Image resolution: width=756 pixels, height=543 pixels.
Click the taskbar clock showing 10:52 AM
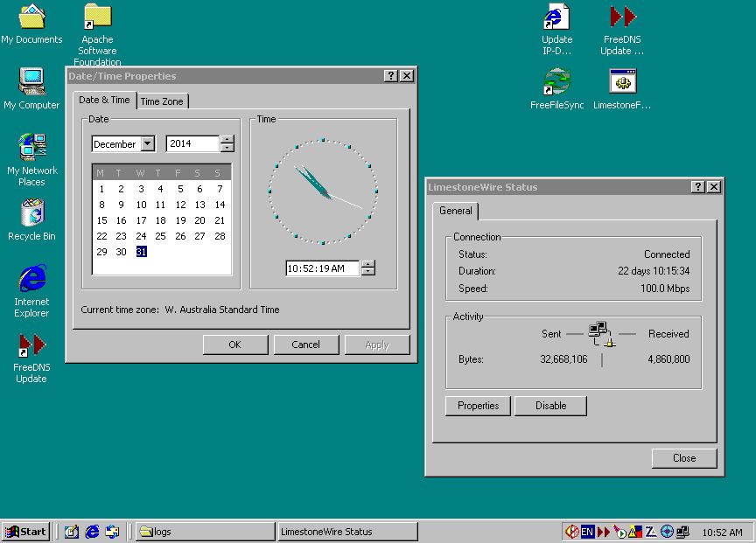click(x=722, y=532)
